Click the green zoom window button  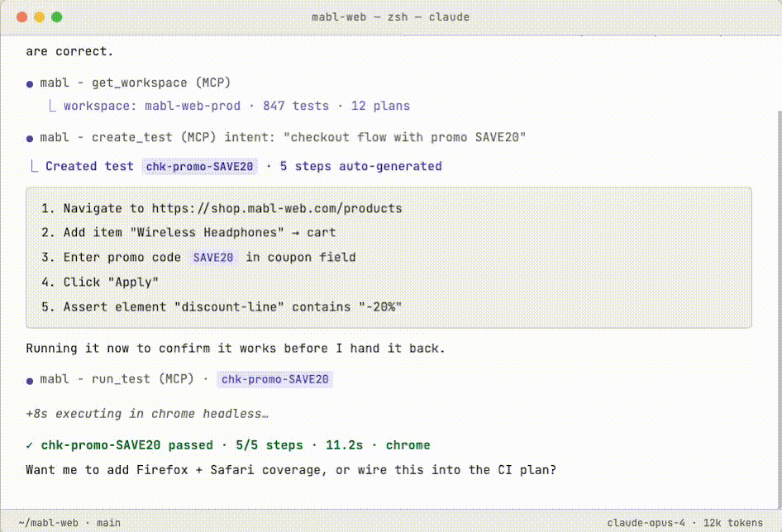tap(57, 17)
